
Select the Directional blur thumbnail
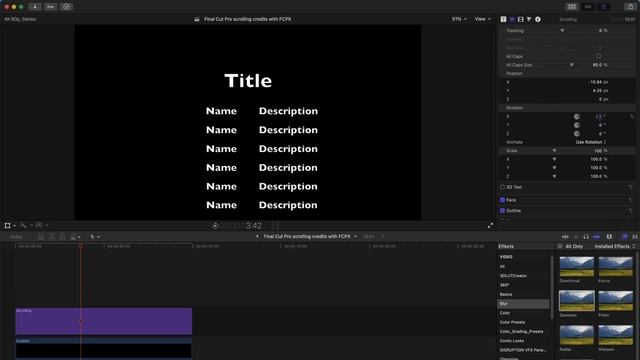click(x=576, y=267)
